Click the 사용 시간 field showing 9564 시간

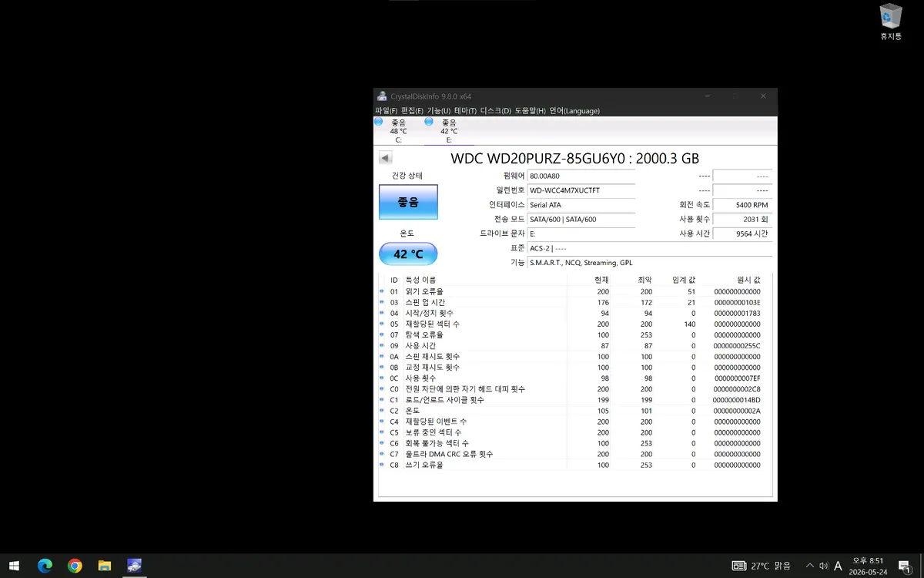click(x=742, y=234)
